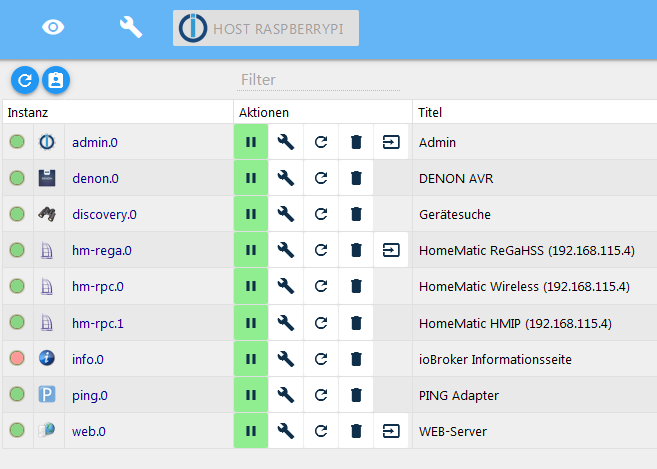Configure discovery.0 with its wrench icon
Screen dimensions: 657x469
pos(286,214)
